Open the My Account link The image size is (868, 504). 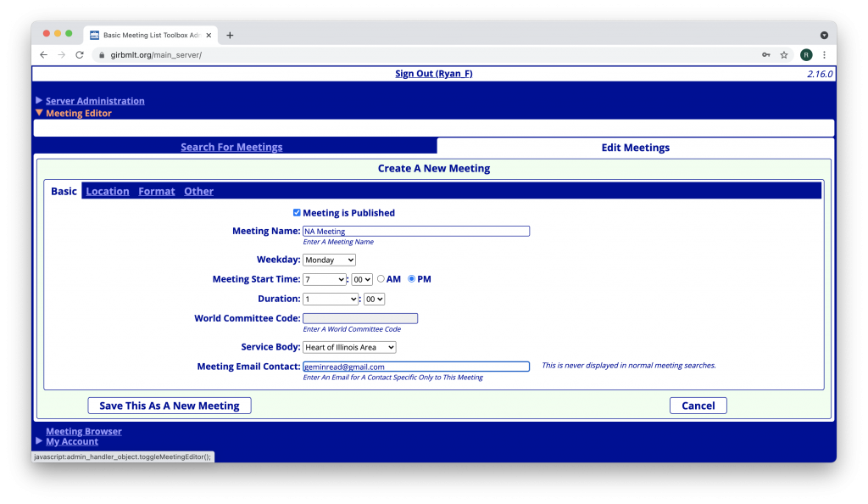[x=72, y=441]
